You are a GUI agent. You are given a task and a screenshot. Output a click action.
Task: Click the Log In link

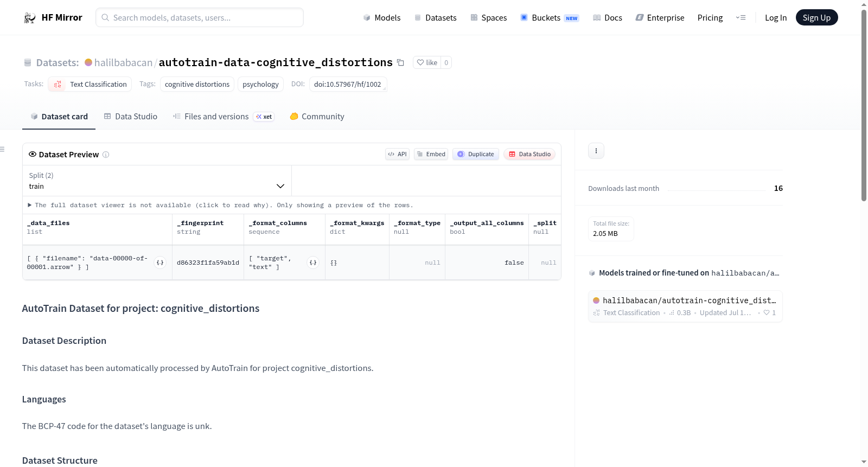tap(776, 18)
